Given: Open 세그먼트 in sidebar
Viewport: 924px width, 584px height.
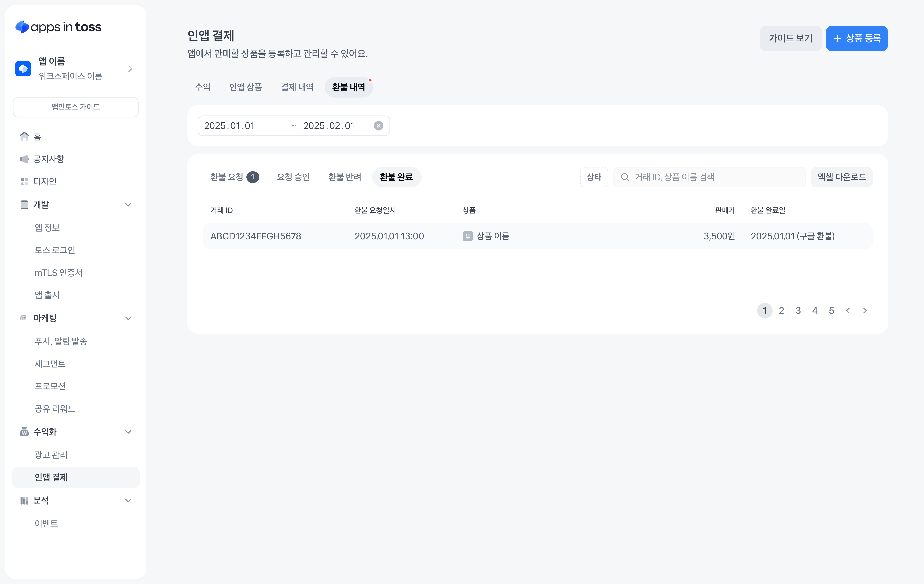Looking at the screenshot, I should (x=50, y=363).
